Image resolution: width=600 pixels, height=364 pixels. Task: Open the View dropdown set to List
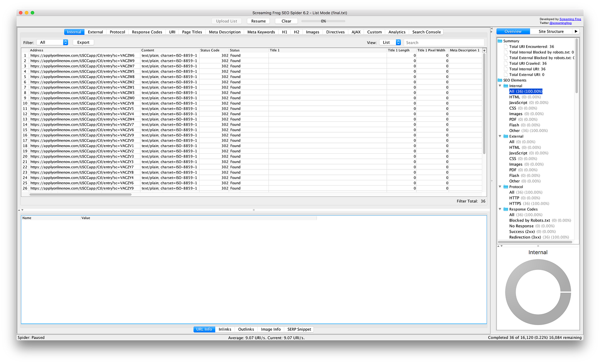click(390, 42)
